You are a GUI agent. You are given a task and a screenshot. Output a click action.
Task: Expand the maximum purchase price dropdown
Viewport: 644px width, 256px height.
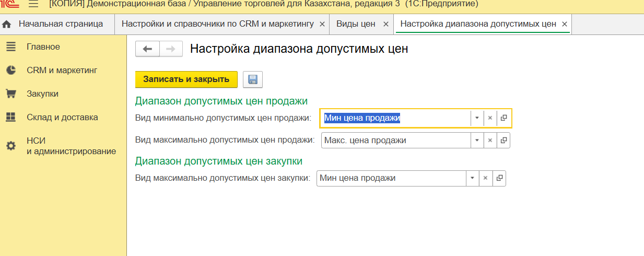pos(472,178)
